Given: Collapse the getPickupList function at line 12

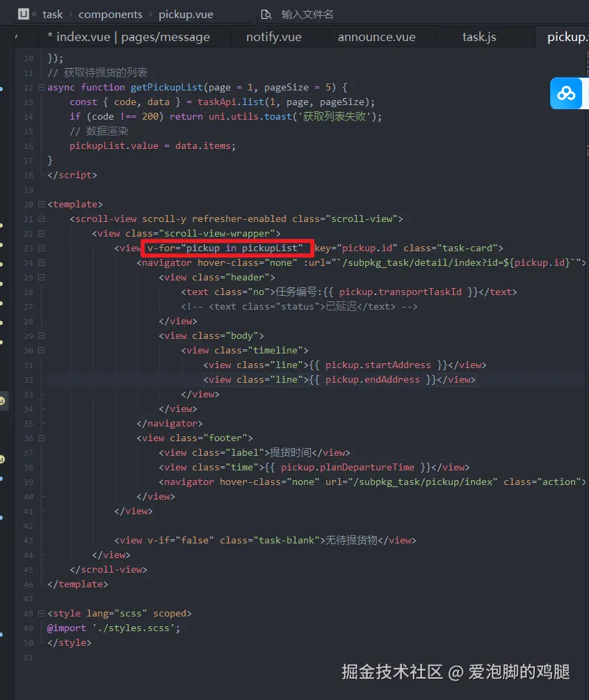Looking at the screenshot, I should tap(42, 88).
